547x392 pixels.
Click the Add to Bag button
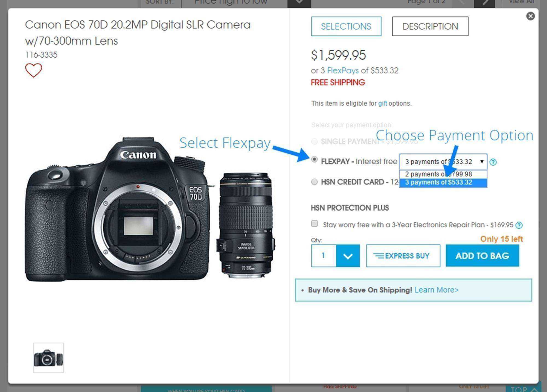[482, 256]
